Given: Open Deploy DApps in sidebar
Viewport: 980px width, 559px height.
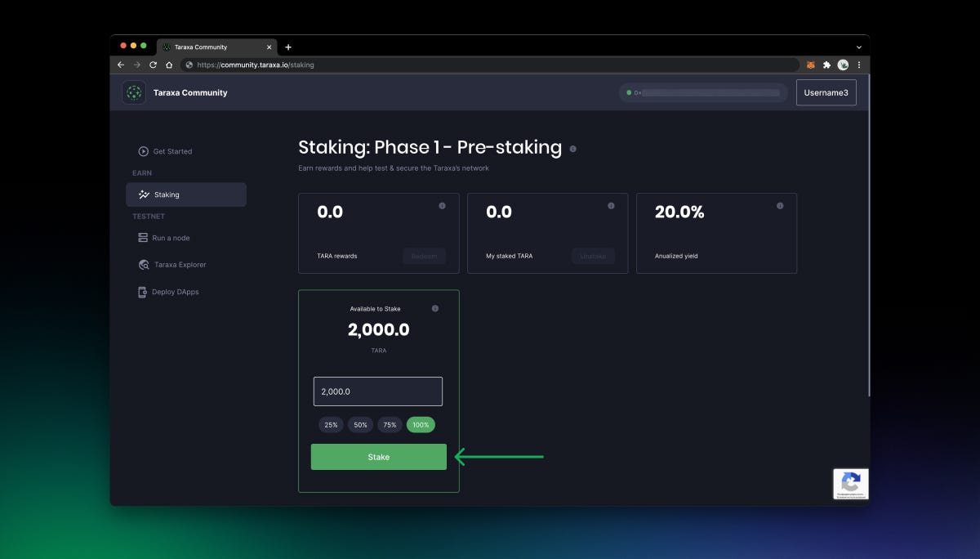Looking at the screenshot, I should 168,292.
